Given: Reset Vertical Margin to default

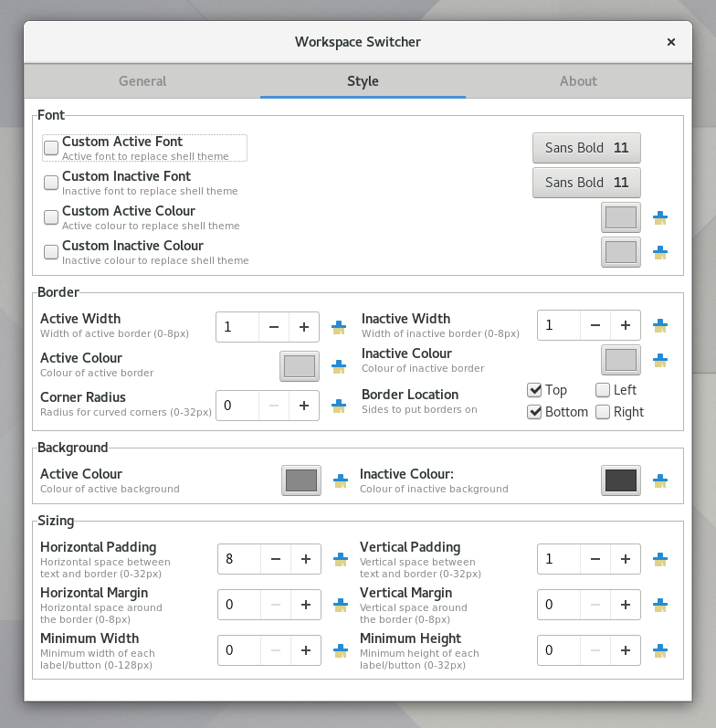Looking at the screenshot, I should tap(659, 605).
